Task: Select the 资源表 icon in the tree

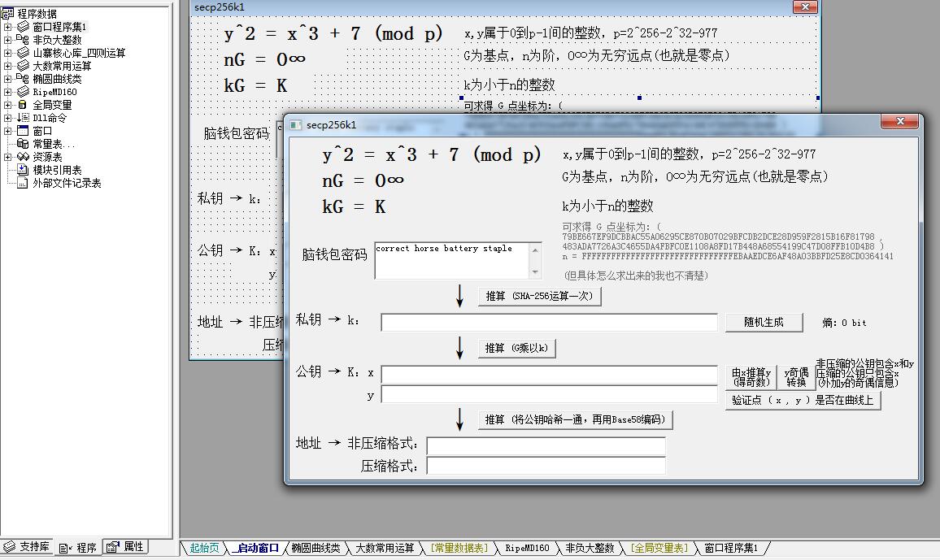Action: pos(23,157)
